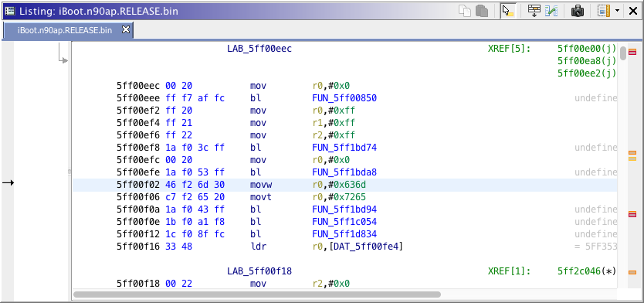This screenshot has width=644, height=303.
Task: Select address 5ff00f12 in the listing
Action: pos(138,234)
